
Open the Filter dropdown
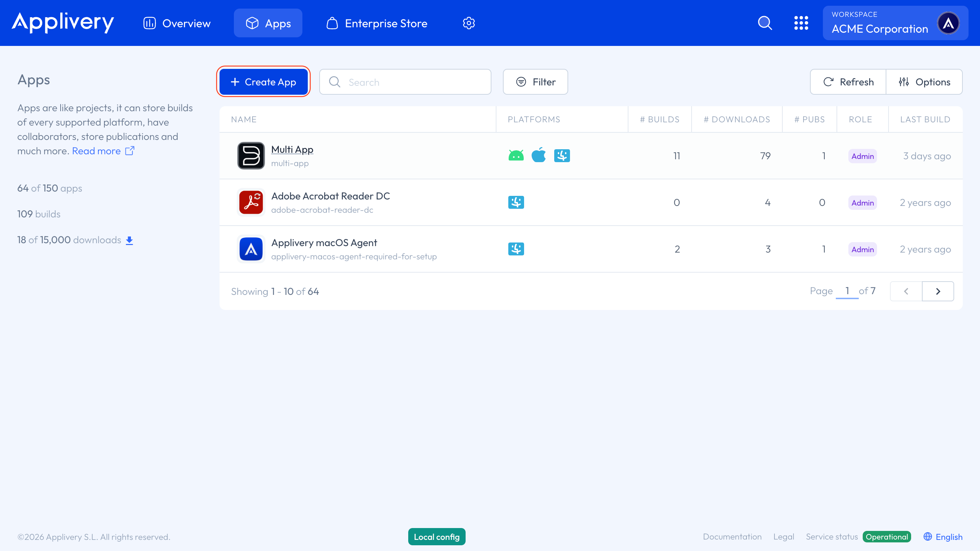(535, 82)
